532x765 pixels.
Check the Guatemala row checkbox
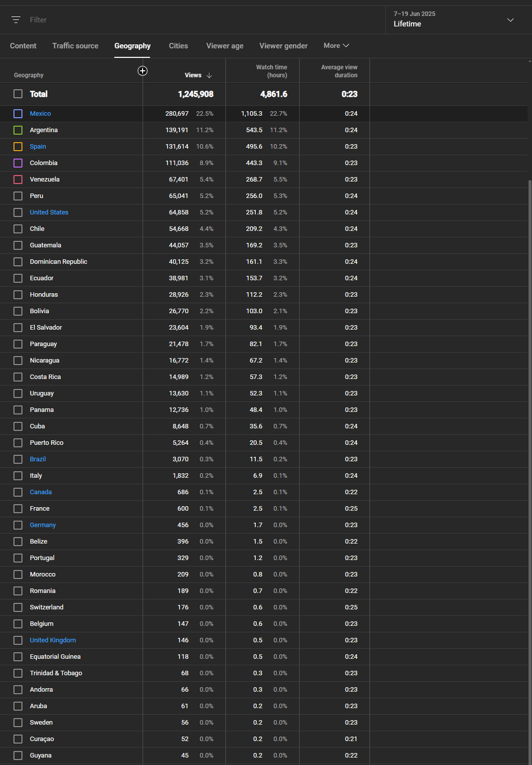coord(18,245)
